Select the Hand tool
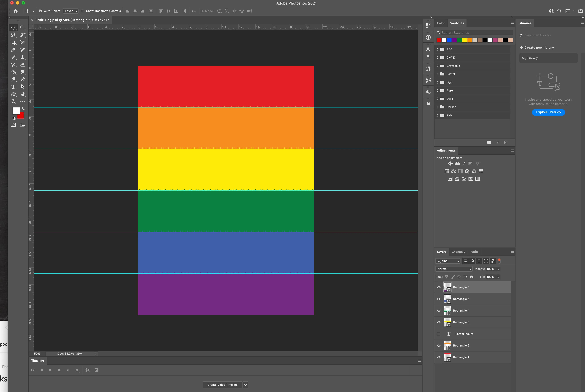The width and height of the screenshot is (585, 392). (23, 94)
